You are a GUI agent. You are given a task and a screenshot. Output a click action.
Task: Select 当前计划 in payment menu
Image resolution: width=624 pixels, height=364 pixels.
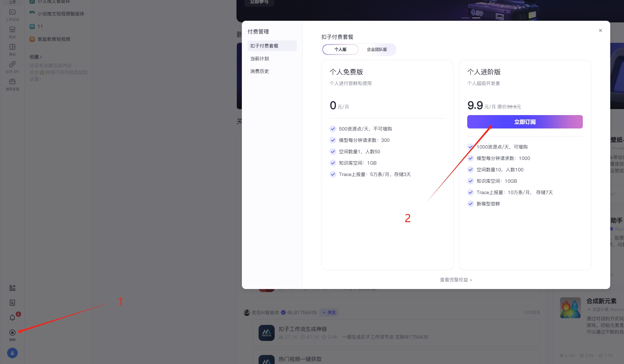tap(260, 59)
